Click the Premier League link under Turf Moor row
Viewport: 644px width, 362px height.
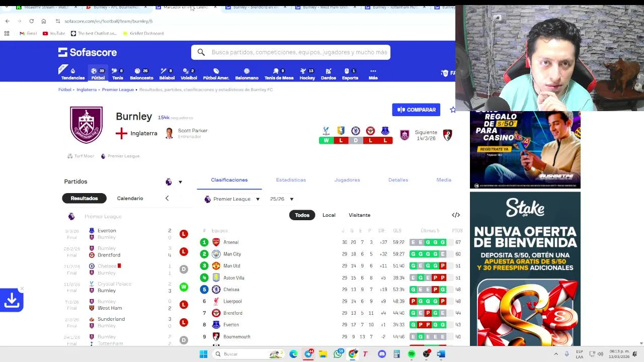[120, 156]
